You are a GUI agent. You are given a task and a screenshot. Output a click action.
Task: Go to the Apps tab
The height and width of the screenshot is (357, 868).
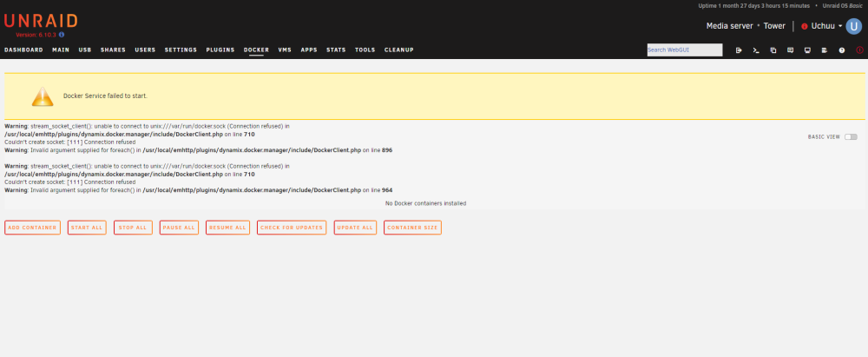tap(309, 50)
